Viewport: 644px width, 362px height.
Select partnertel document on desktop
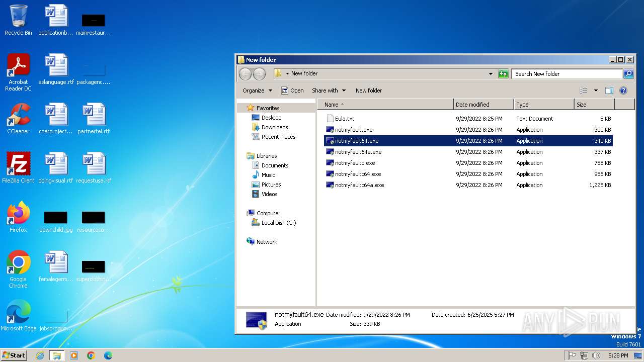tap(94, 119)
